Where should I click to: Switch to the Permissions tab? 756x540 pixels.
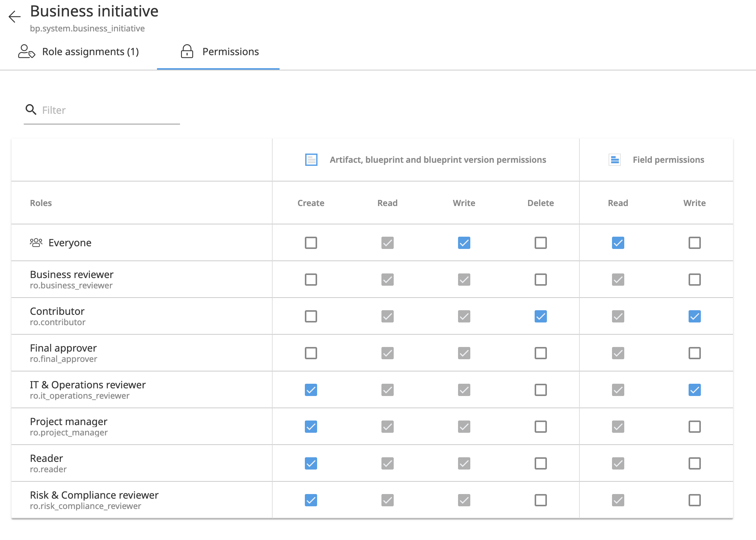coord(218,52)
